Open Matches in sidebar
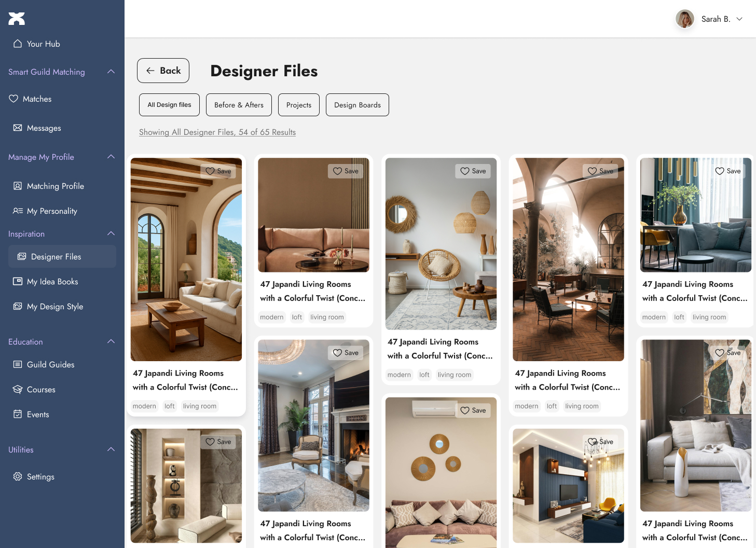This screenshot has height=548, width=756. [62, 99]
